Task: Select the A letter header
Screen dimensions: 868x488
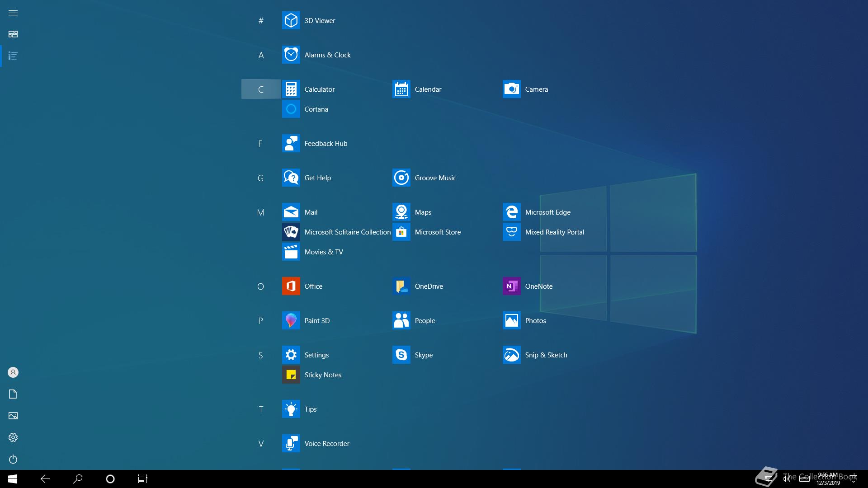Action: click(x=261, y=55)
